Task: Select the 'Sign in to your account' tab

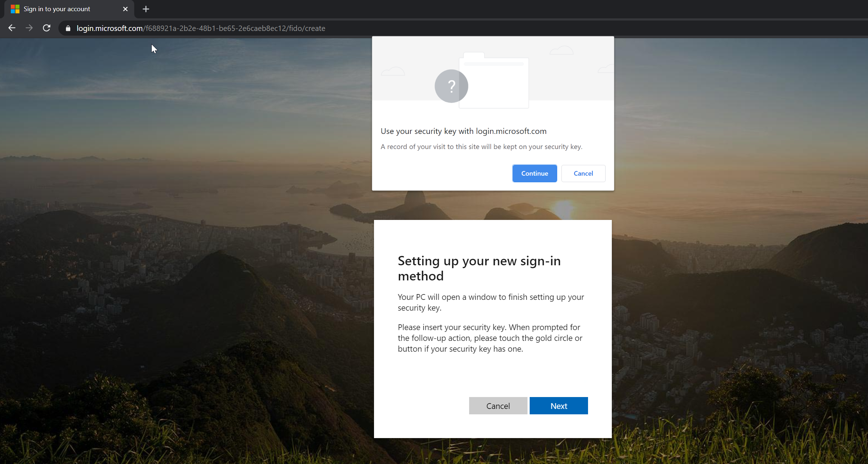Action: coord(69,9)
